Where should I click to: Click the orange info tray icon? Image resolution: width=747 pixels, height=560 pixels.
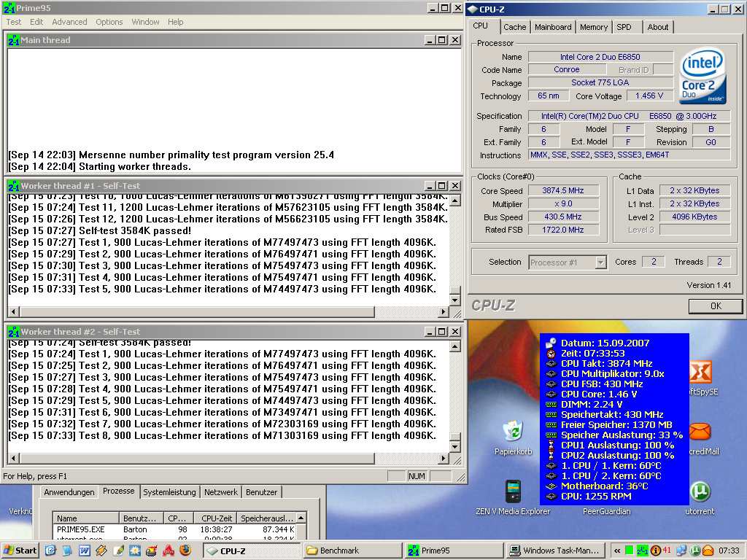pos(656,551)
